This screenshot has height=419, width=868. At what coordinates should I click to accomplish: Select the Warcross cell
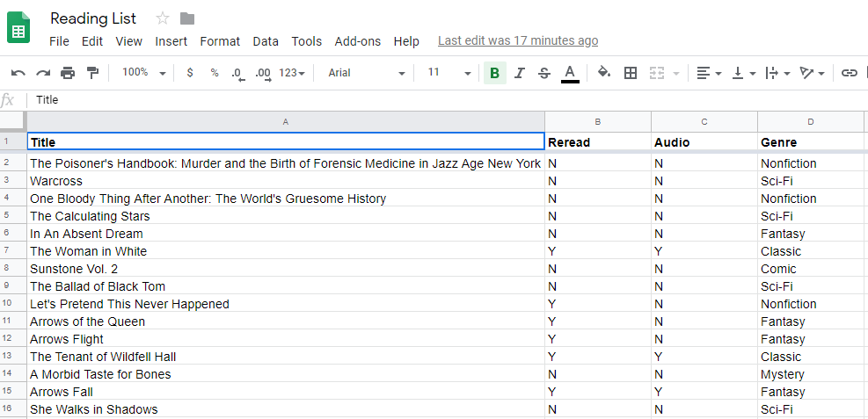(x=286, y=181)
